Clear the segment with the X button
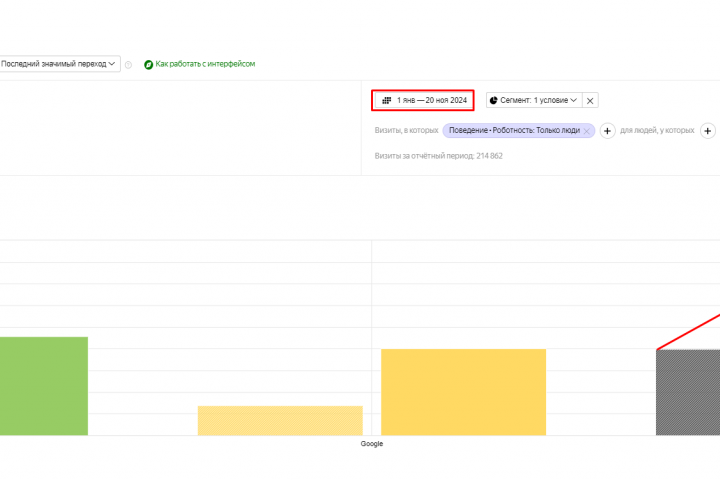The width and height of the screenshot is (720, 480). [590, 100]
